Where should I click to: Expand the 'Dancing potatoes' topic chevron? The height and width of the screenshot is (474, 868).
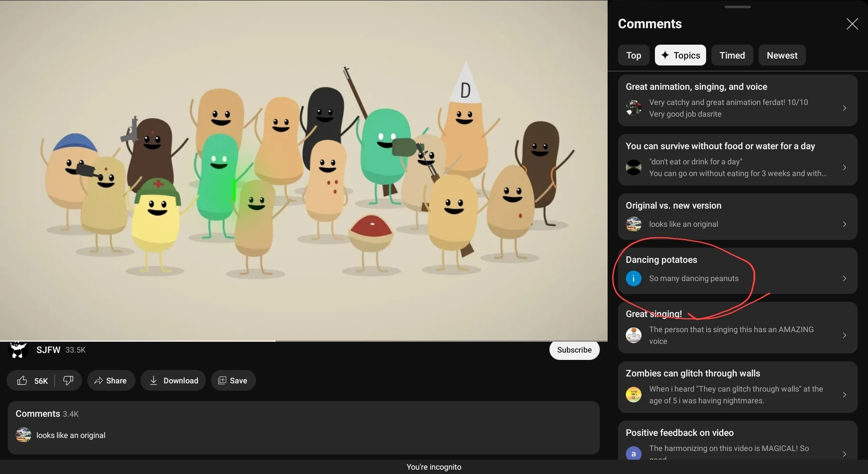pyautogui.click(x=844, y=278)
